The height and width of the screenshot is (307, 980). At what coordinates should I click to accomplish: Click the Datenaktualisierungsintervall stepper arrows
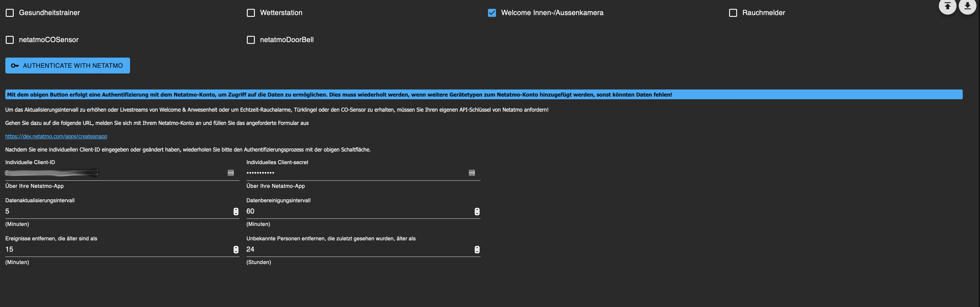tap(236, 211)
